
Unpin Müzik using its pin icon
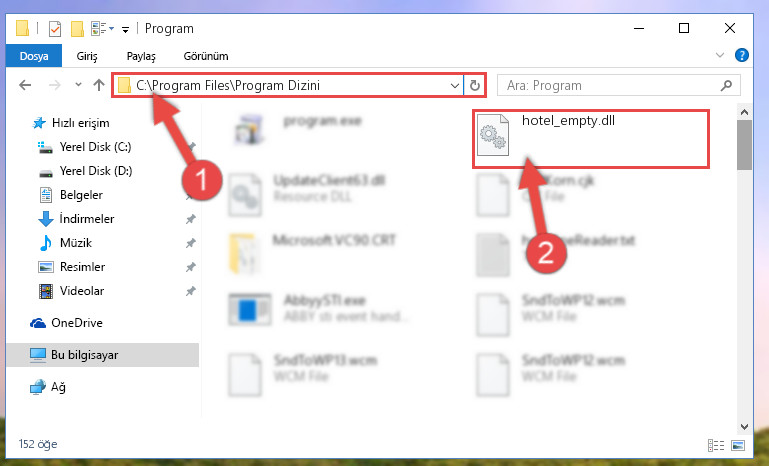[191, 243]
